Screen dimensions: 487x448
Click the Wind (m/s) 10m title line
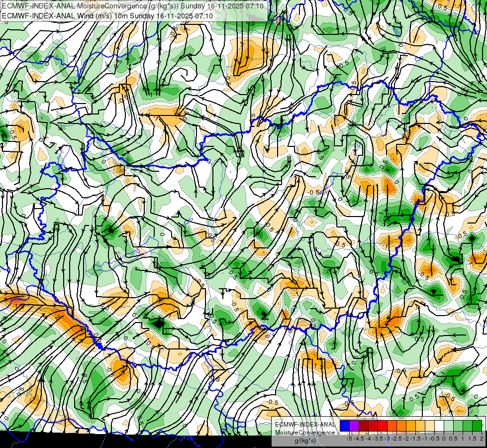tap(107, 16)
